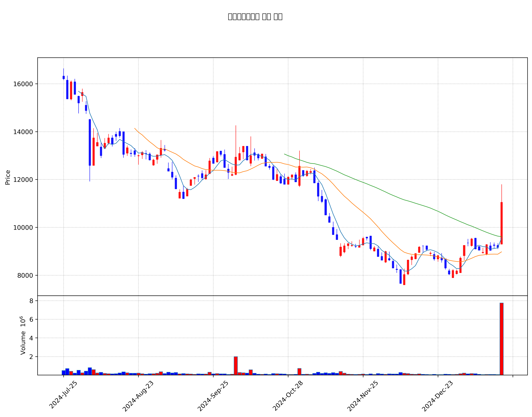Click the 2024-Aug-23 date label

(x=138, y=396)
